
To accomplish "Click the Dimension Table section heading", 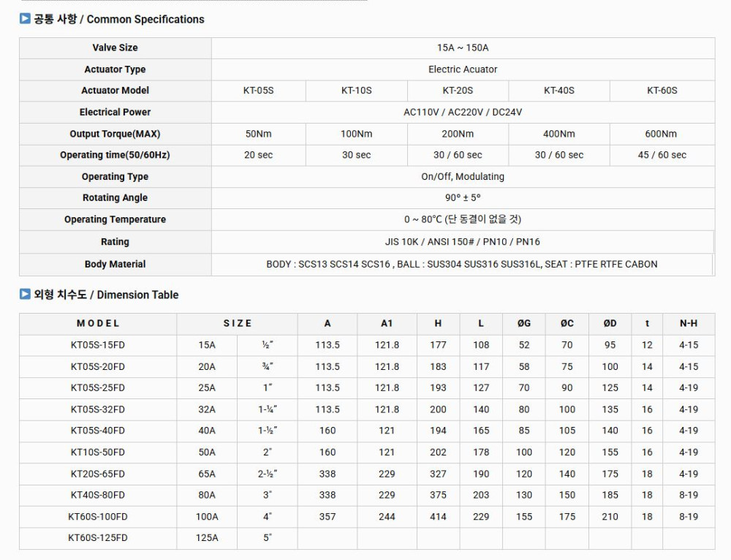I will coord(106,295).
